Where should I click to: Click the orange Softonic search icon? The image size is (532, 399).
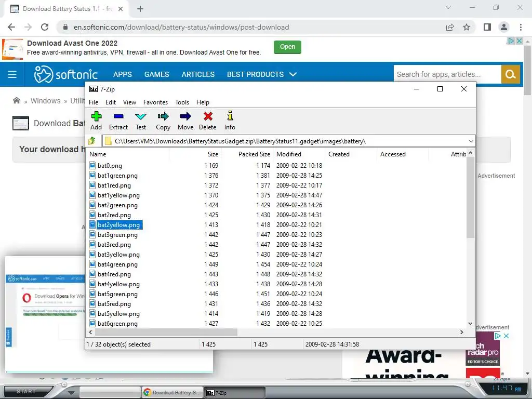point(510,74)
